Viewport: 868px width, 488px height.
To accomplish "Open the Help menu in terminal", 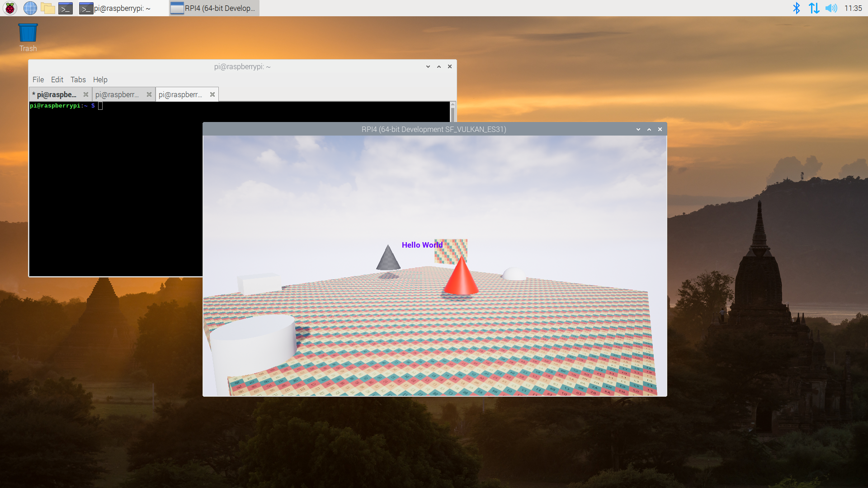I will (100, 80).
